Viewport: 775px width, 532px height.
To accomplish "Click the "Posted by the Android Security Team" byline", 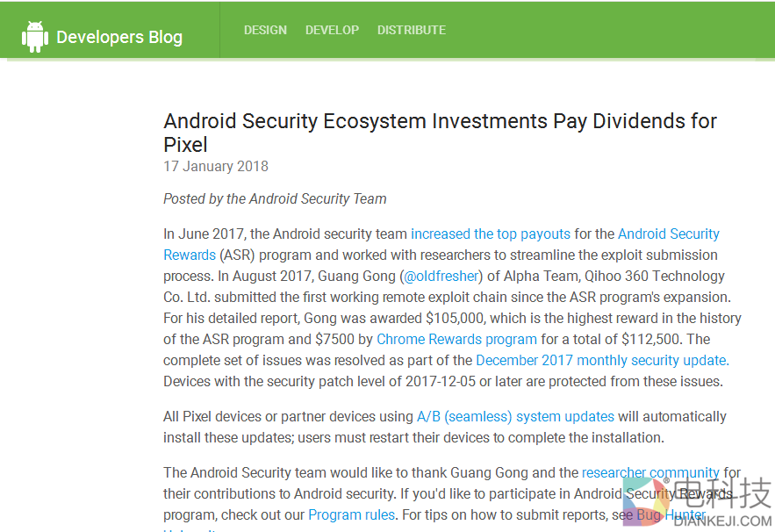I will point(275,198).
